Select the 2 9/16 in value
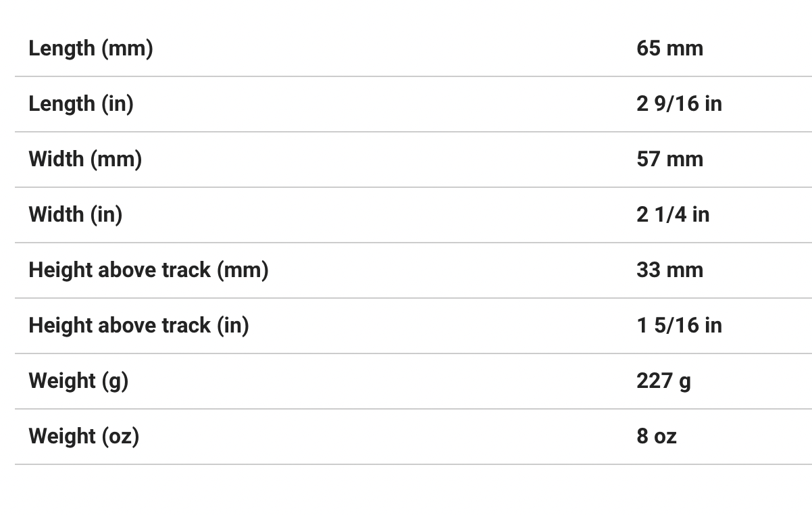812x515 pixels. (x=679, y=104)
